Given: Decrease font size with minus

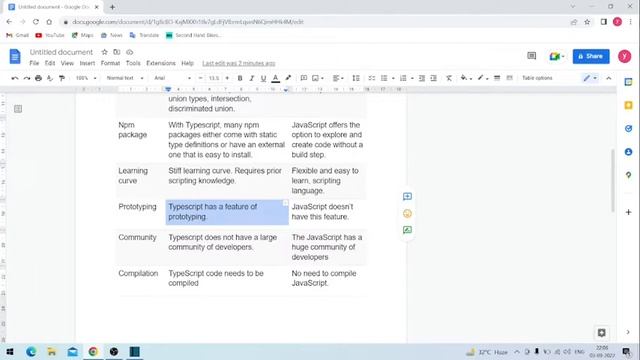Looking at the screenshot, I should point(200,78).
